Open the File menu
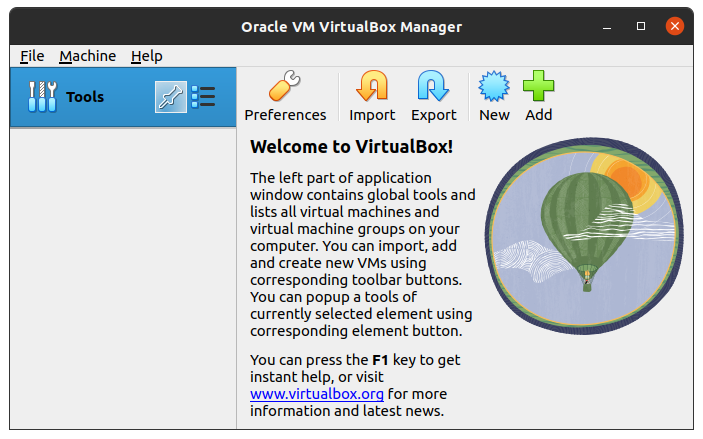Image resolution: width=703 pixels, height=439 pixels. 32,56
